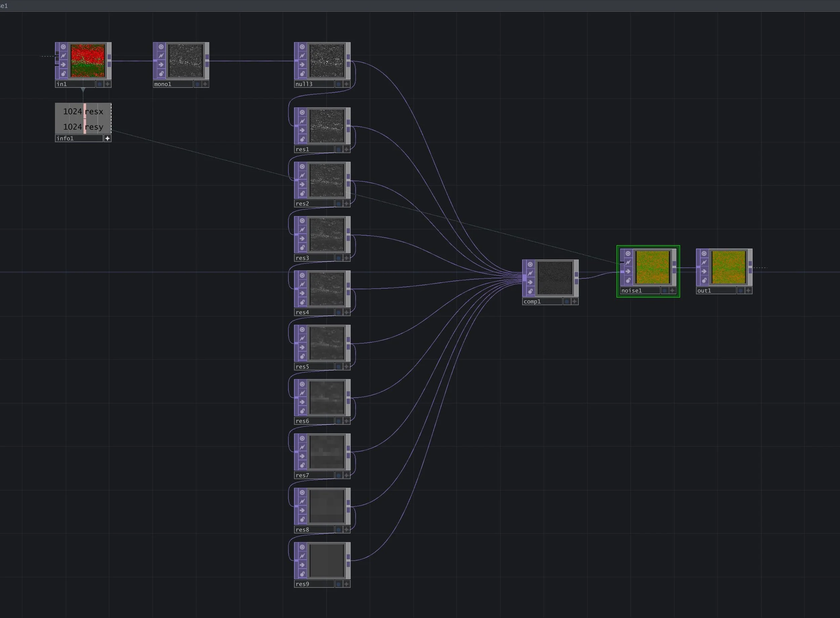This screenshot has height=618, width=840.
Task: Click the bypass arrow icon on res5
Action: (x=302, y=348)
